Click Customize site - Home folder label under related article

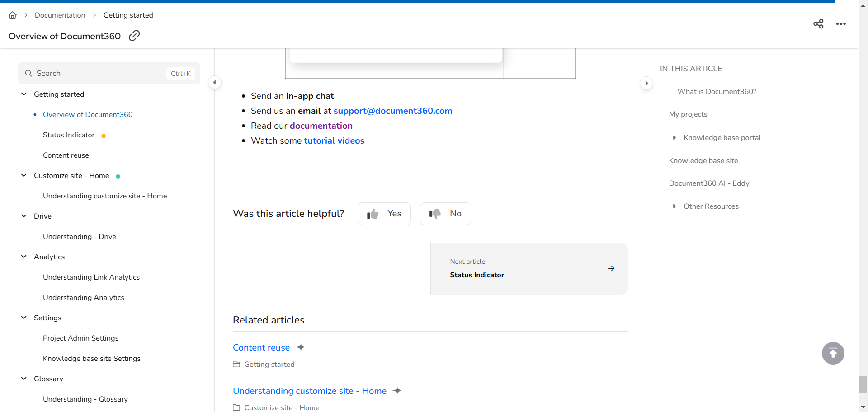click(282, 407)
